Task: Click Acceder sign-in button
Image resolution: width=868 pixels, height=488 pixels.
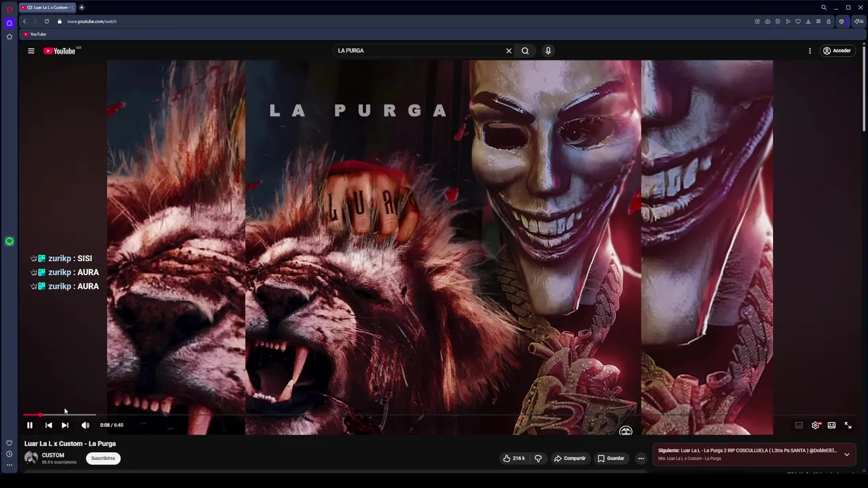Action: [x=837, y=51]
